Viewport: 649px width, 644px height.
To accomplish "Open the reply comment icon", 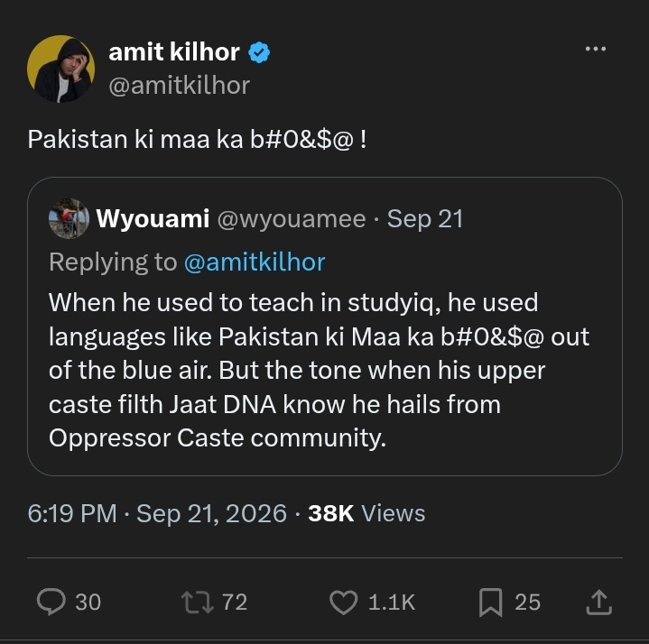I will coord(51,602).
